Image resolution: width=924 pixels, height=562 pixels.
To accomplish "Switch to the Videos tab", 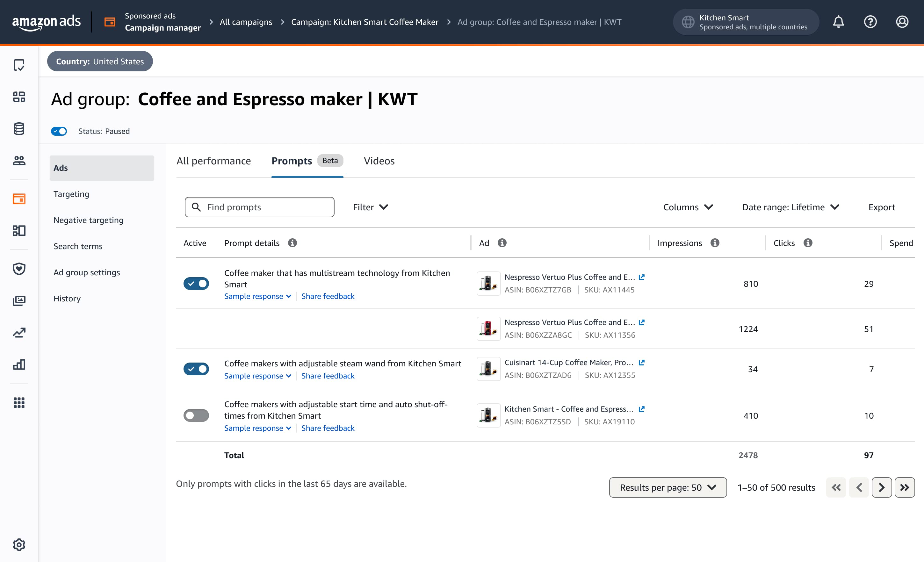I will pyautogui.click(x=379, y=161).
